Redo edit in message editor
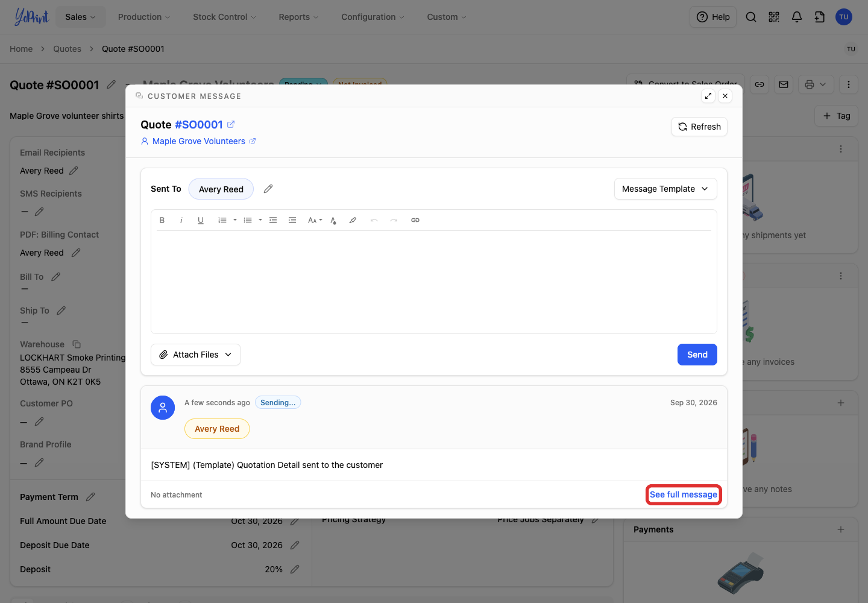868x603 pixels. pyautogui.click(x=394, y=220)
